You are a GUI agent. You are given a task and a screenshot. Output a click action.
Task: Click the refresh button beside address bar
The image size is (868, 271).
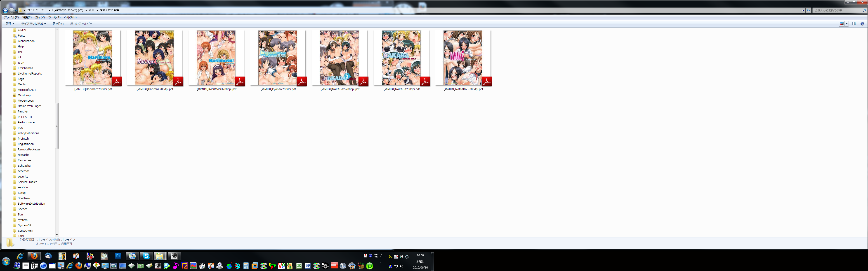pyautogui.click(x=808, y=10)
